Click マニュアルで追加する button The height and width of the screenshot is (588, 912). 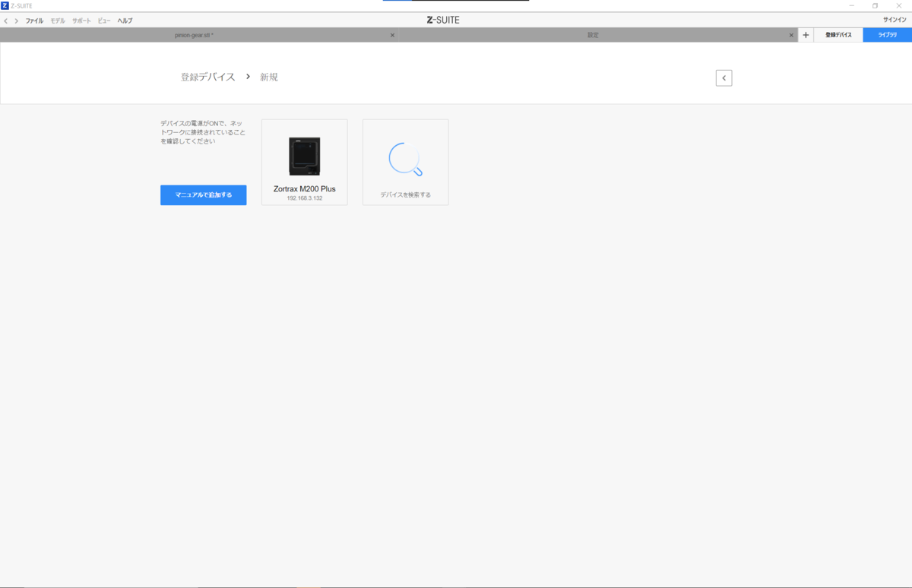coord(203,195)
